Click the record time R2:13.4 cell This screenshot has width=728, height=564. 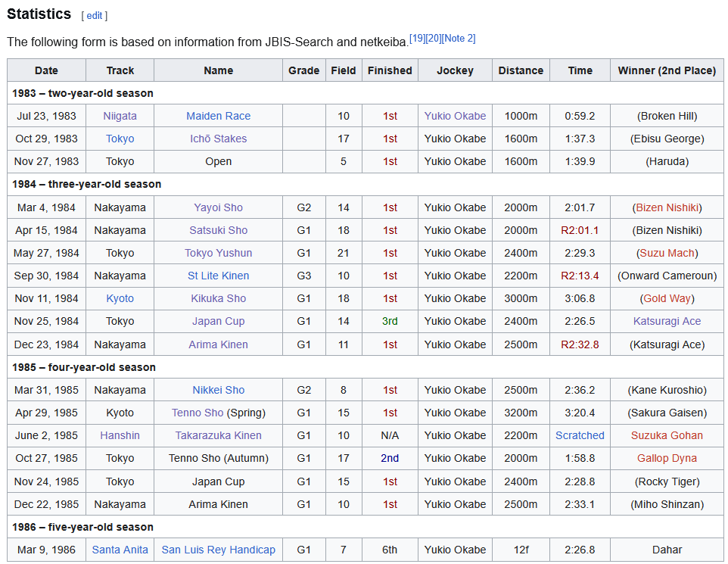click(580, 276)
